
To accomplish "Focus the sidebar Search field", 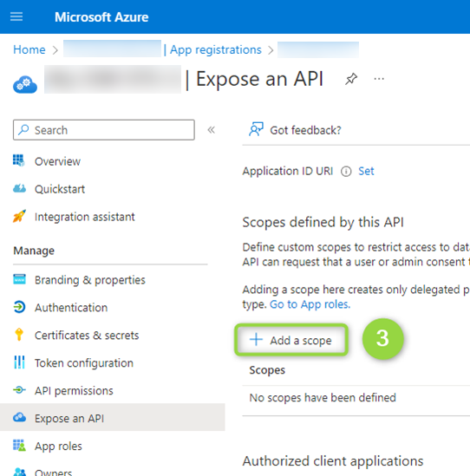I will [x=104, y=130].
